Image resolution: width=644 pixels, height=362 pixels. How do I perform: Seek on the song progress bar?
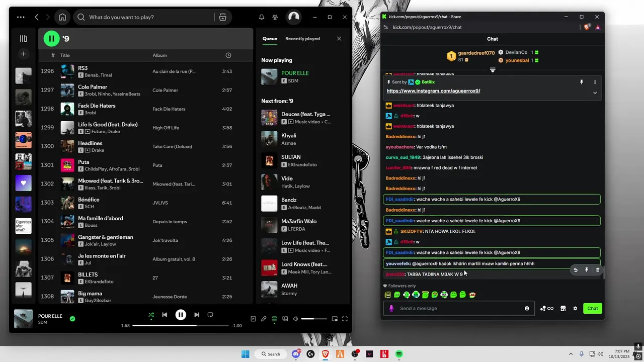pyautogui.click(x=180, y=325)
